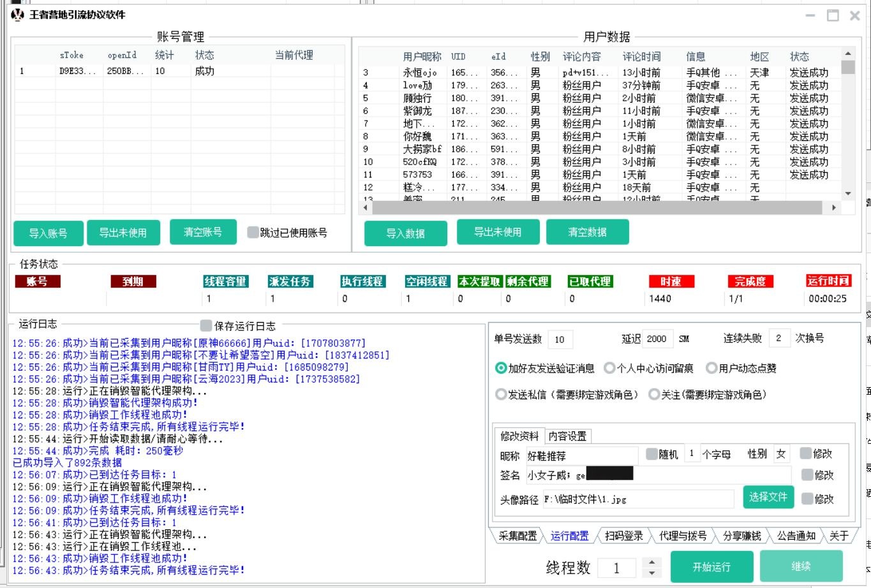
Task: Click 选择文件 to pick avatar file
Action: click(768, 497)
